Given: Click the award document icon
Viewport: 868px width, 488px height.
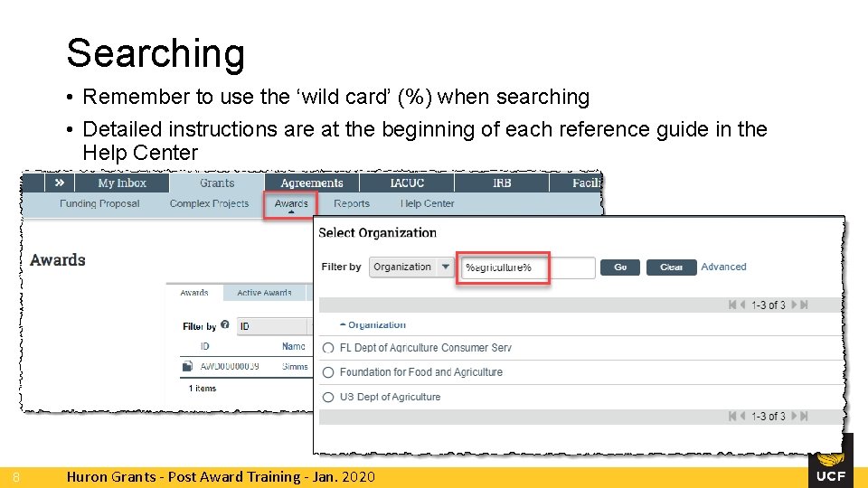Looking at the screenshot, I should [x=188, y=366].
